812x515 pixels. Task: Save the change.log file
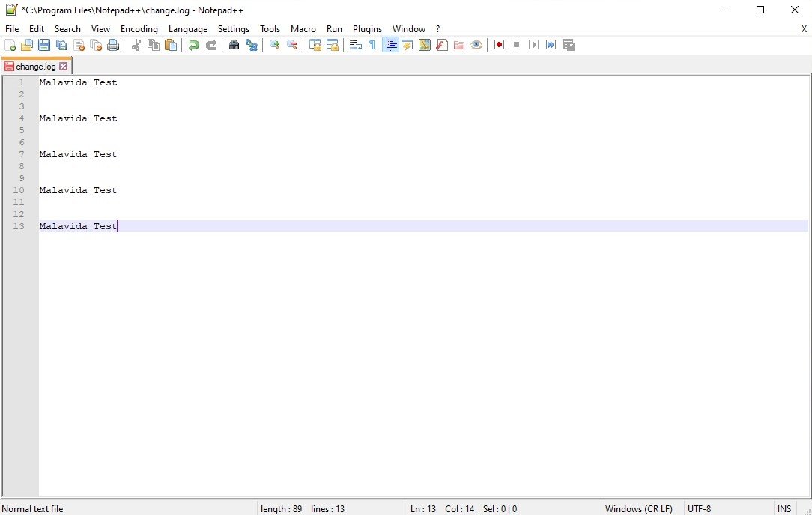[44, 45]
